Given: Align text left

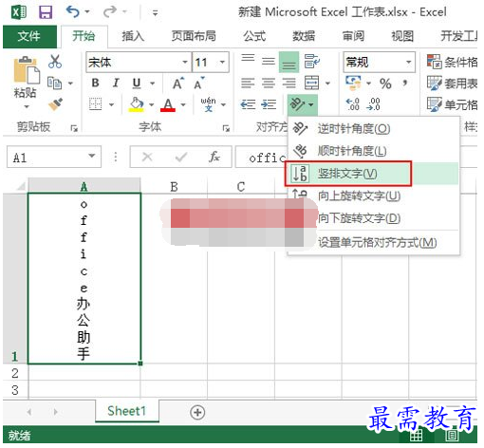Looking at the screenshot, I should [x=248, y=84].
